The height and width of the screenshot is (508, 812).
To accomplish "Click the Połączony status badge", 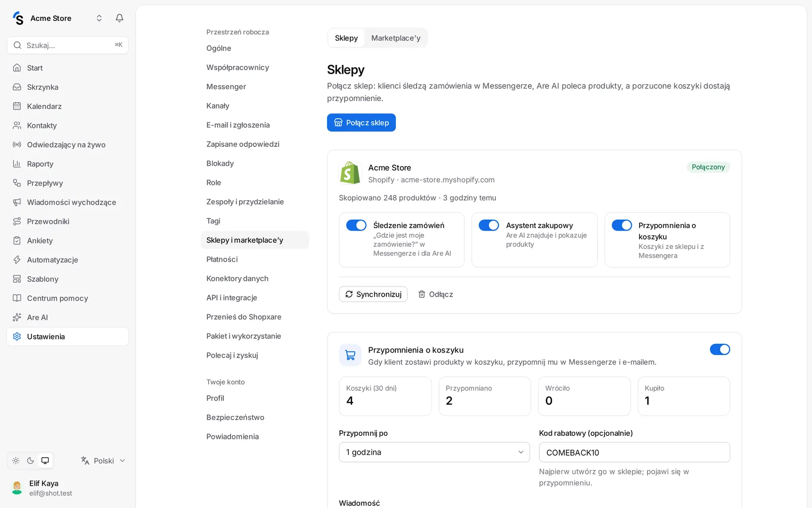I will 708,167.
